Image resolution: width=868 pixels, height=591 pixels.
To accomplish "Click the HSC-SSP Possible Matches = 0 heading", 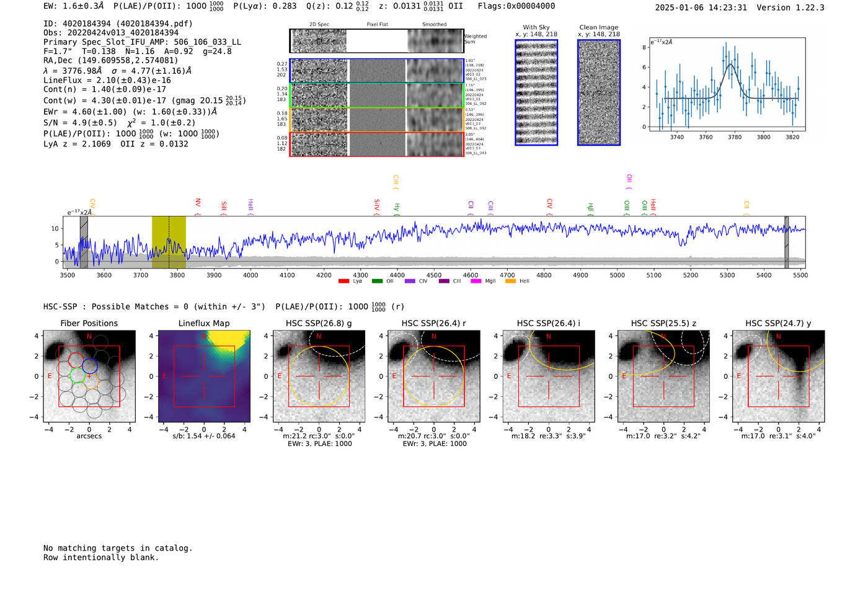I will 154,306.
